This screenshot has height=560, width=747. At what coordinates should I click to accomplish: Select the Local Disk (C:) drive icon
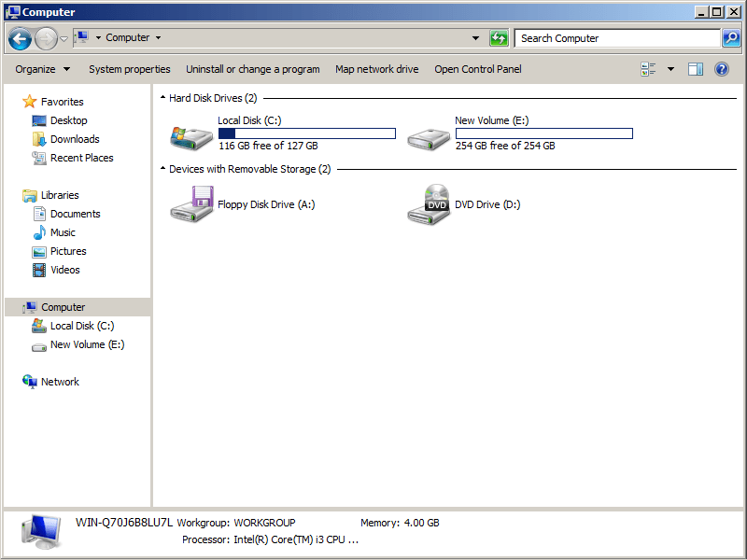coord(190,135)
